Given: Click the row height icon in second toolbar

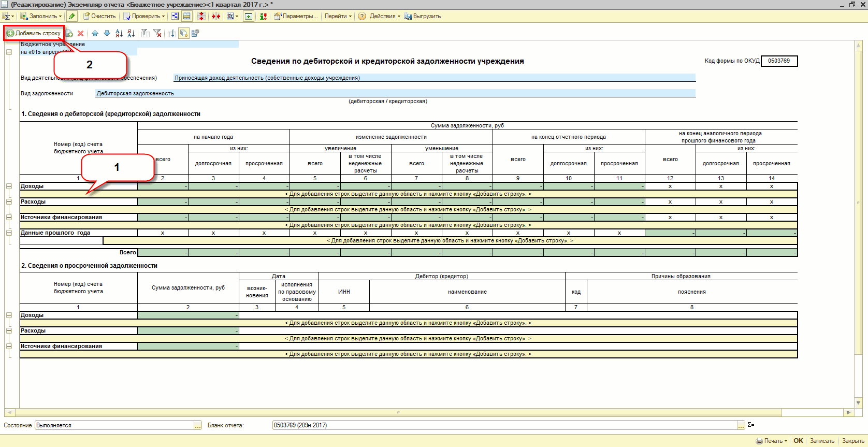Looking at the screenshot, I should [x=172, y=33].
